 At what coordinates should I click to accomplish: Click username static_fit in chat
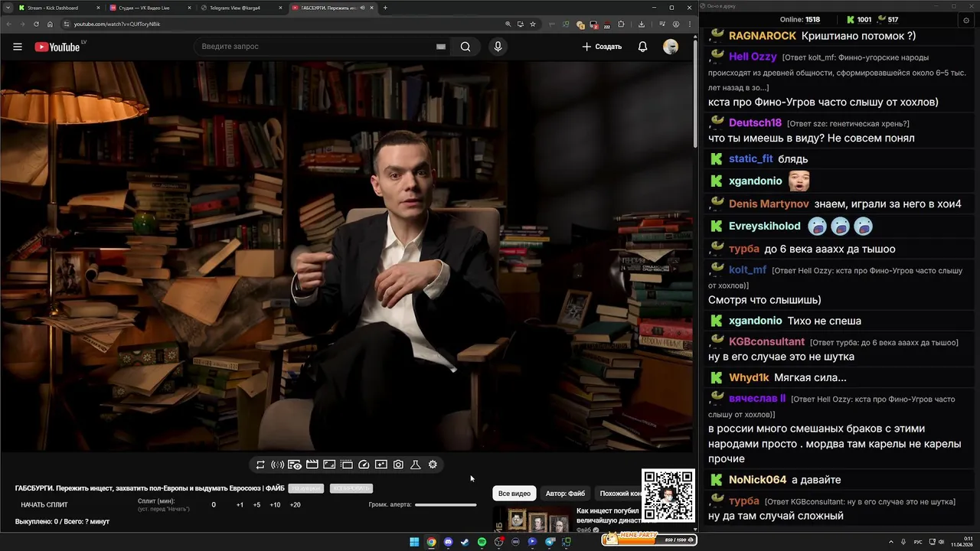(x=751, y=158)
